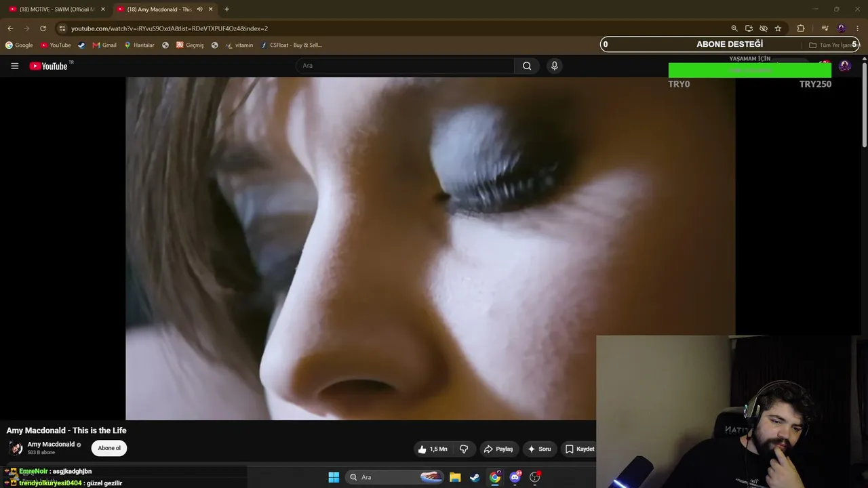
Task: Open Steam bookmark icon in bookmarks bar
Action: pyautogui.click(x=81, y=45)
